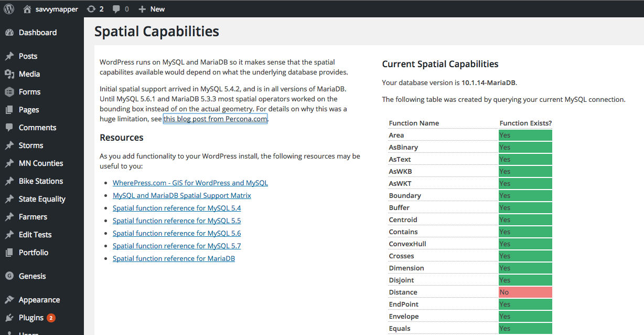Open MN Counties in sidebar
644x335 pixels.
[x=41, y=163]
